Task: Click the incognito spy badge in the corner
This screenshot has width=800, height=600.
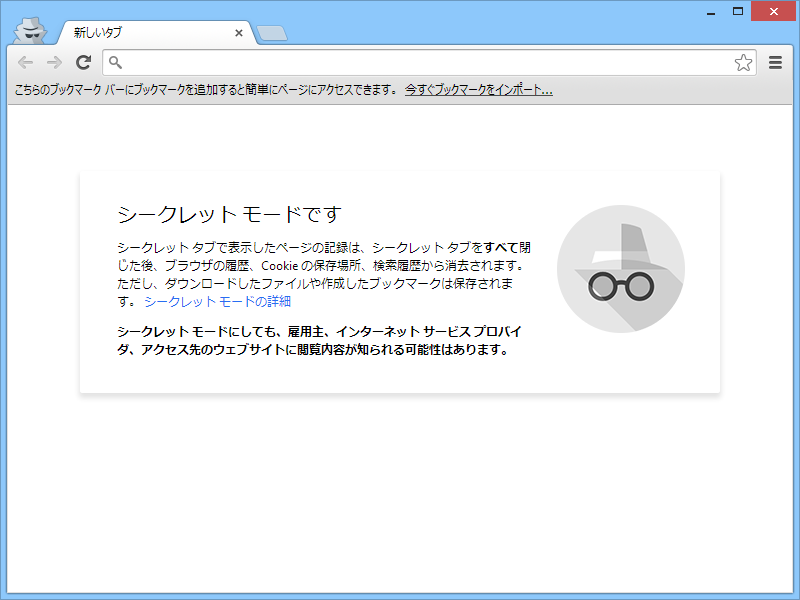Action: [x=30, y=29]
